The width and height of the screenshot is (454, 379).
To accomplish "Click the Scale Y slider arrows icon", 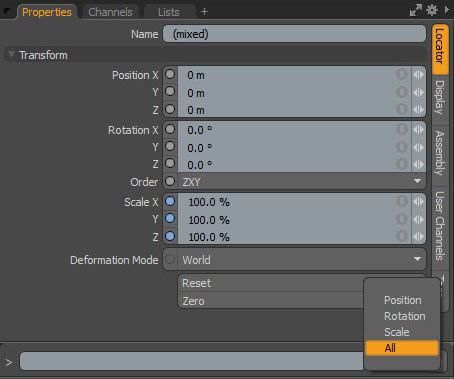I will pos(418,219).
